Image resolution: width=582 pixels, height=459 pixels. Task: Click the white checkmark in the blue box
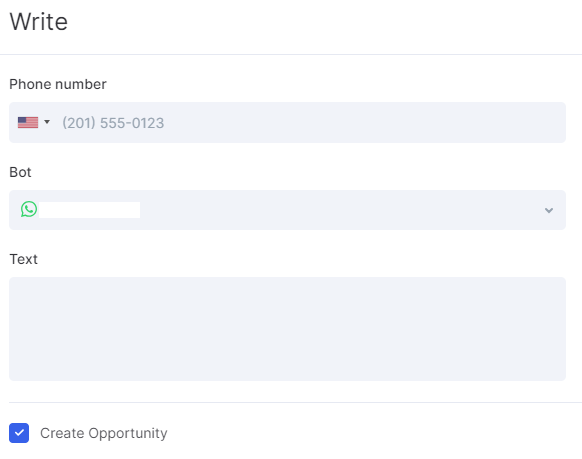point(19,433)
